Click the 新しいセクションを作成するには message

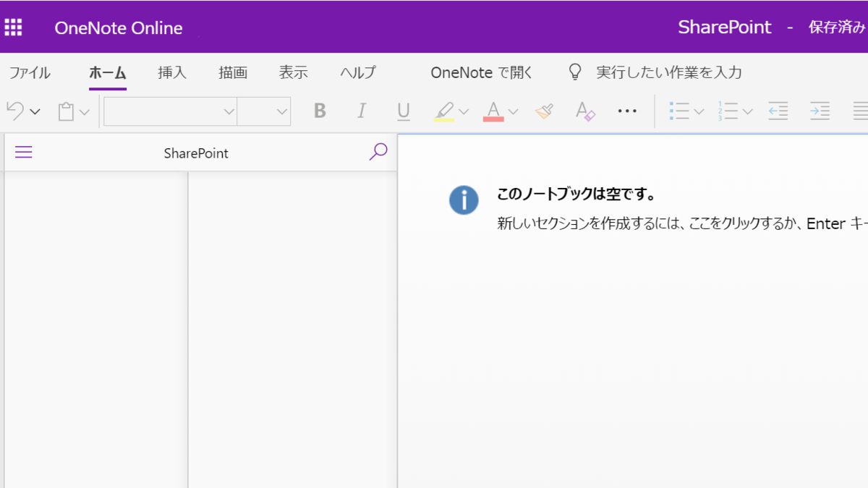pos(682,223)
